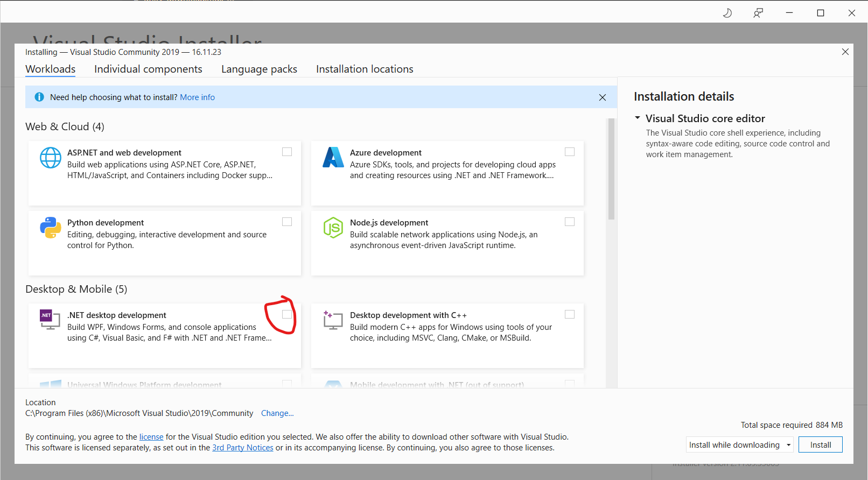This screenshot has height=480, width=868.
Task: Select the Python development card title
Action: pos(106,223)
